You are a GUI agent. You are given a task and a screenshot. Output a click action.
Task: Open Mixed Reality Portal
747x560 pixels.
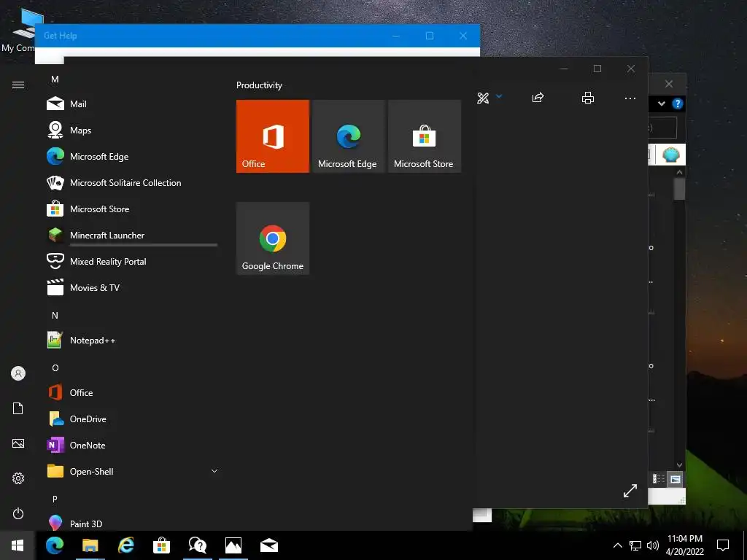[x=131, y=261]
